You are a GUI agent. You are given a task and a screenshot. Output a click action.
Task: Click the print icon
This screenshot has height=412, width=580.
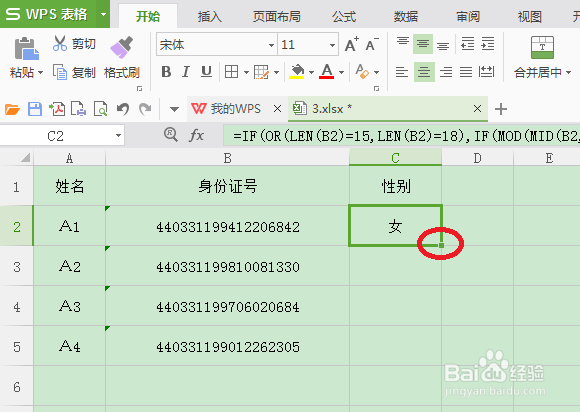[x=78, y=109]
